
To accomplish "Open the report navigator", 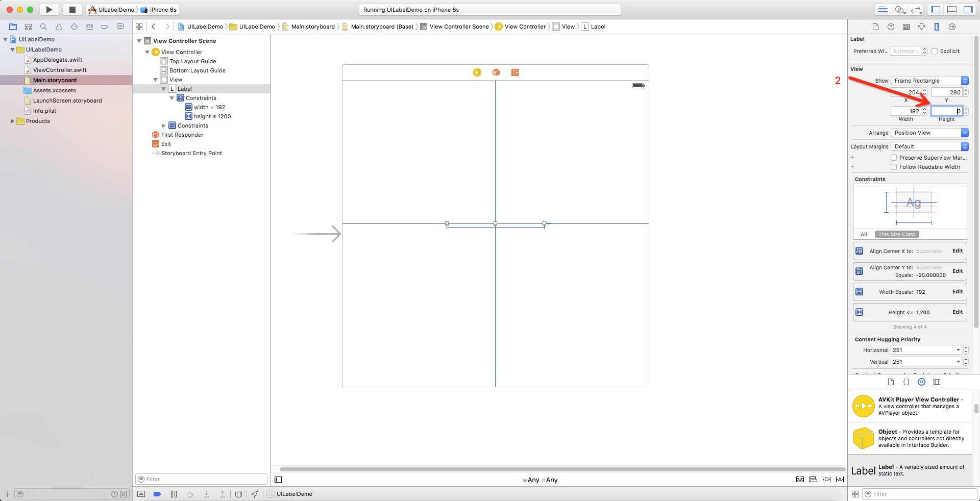I will [x=120, y=27].
